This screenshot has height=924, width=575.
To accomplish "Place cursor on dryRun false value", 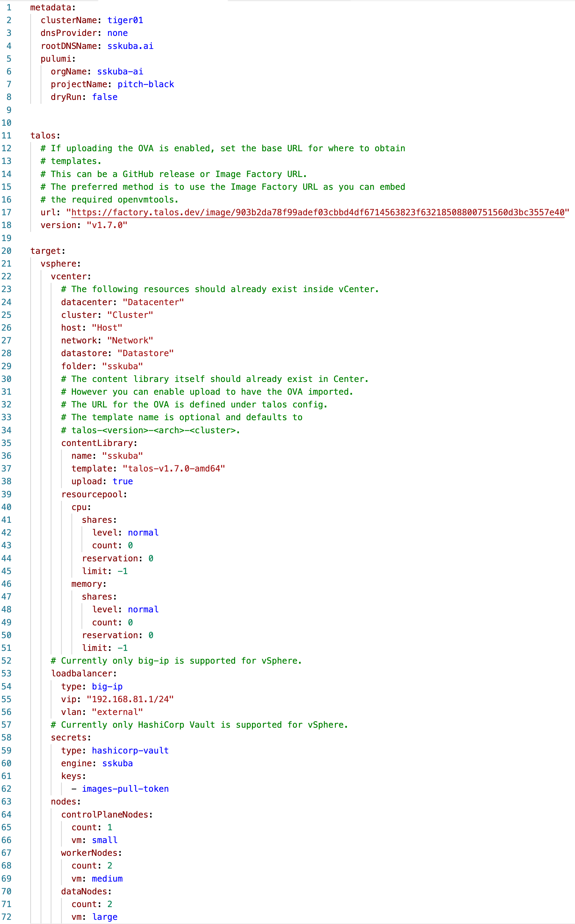I will [105, 97].
